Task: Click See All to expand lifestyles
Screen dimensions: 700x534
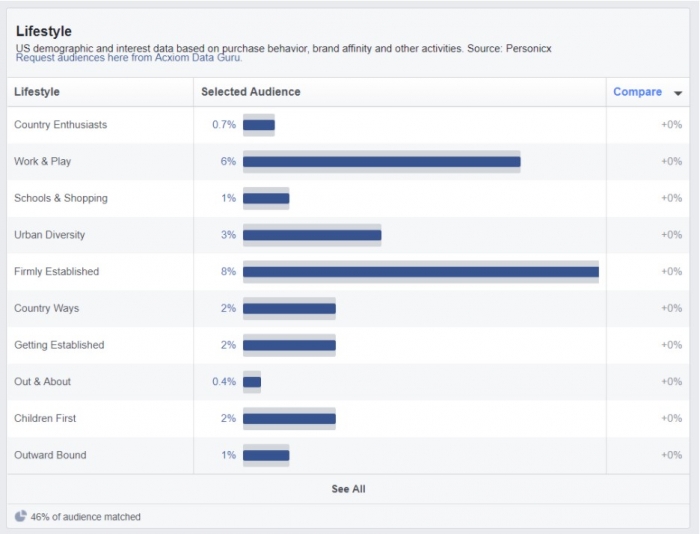Action: tap(348, 489)
